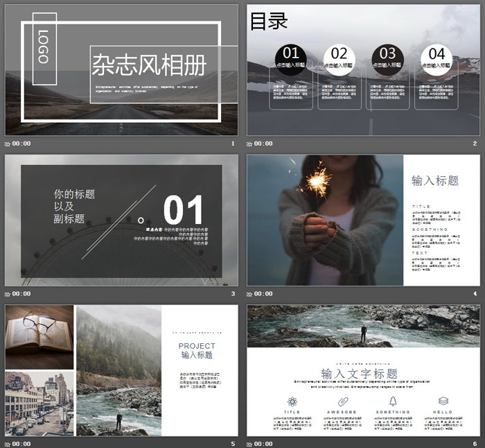Click the paperclip icon above AWESOME in slide 6
The width and height of the screenshot is (485, 448).
coord(342,401)
